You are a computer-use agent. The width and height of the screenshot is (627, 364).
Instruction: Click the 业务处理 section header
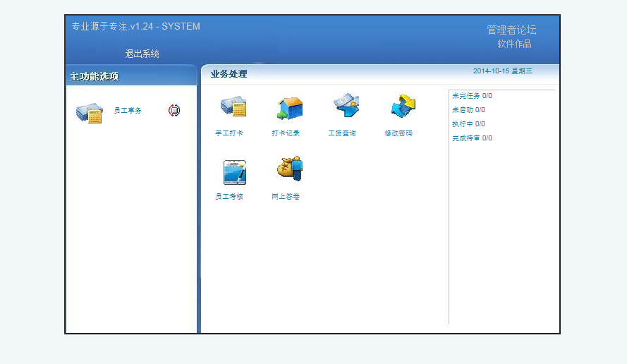click(x=229, y=74)
